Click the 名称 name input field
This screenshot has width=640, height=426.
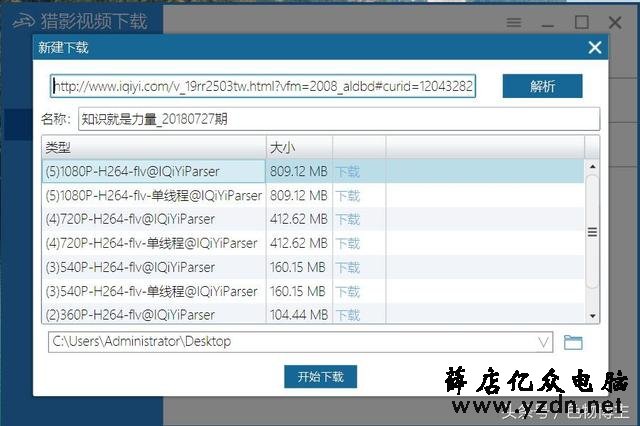[x=339, y=119]
